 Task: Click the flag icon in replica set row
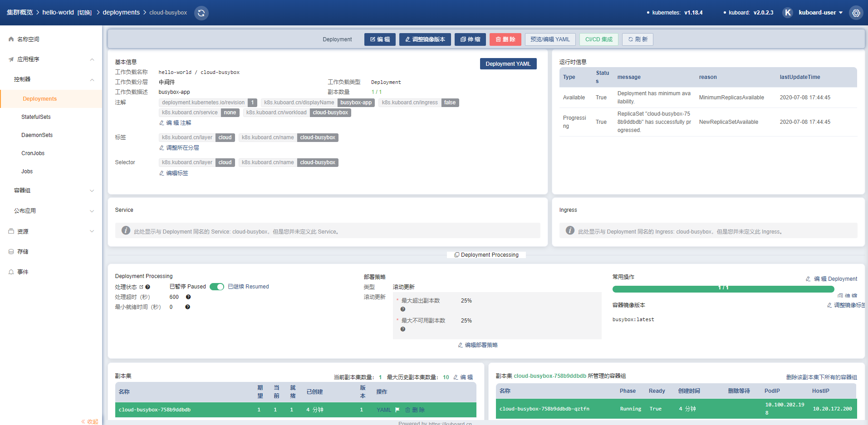point(397,410)
